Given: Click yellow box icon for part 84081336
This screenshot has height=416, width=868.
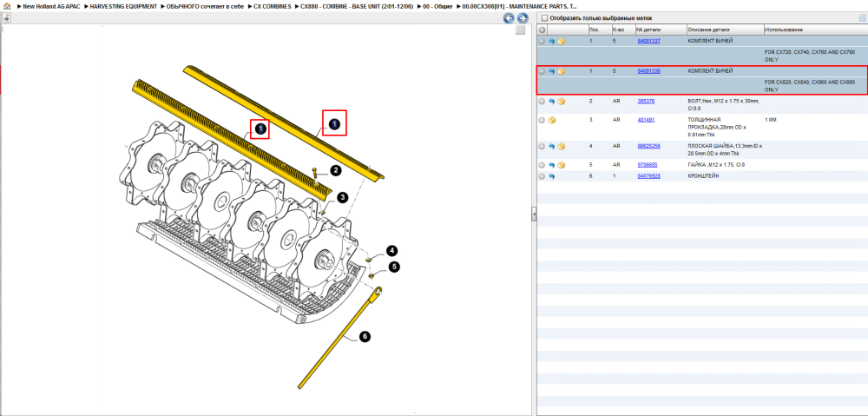Looking at the screenshot, I should tap(562, 71).
